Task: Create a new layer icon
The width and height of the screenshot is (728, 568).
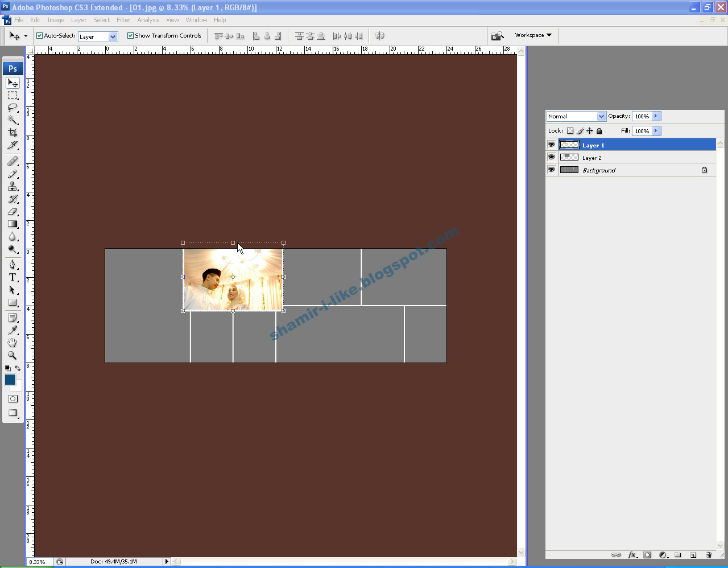Action: pyautogui.click(x=693, y=555)
